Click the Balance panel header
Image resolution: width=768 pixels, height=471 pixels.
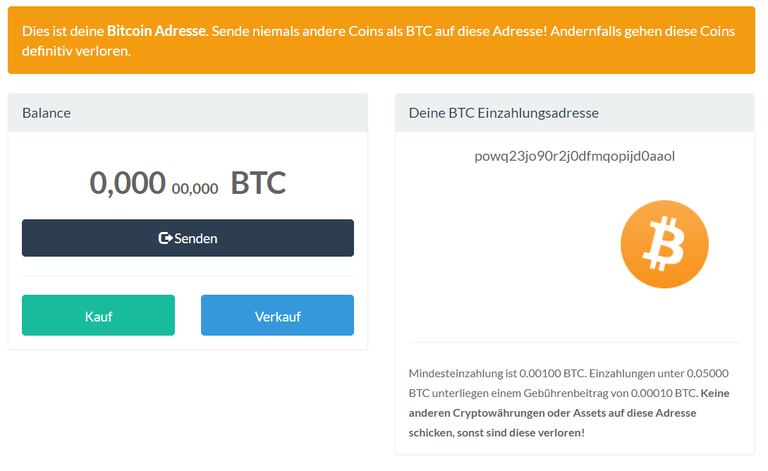pos(188,113)
